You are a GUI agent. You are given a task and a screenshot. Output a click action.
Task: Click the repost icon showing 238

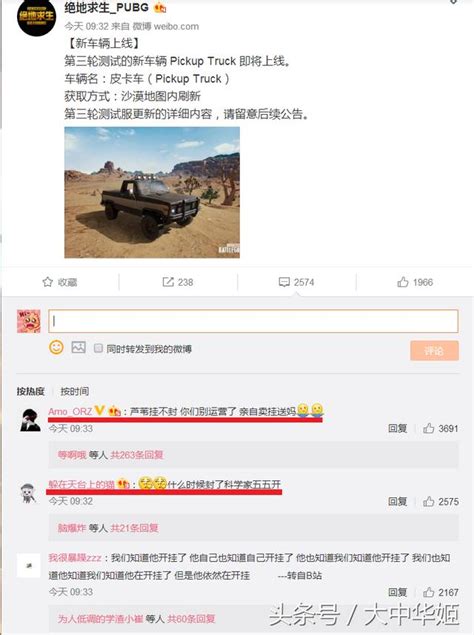[168, 282]
